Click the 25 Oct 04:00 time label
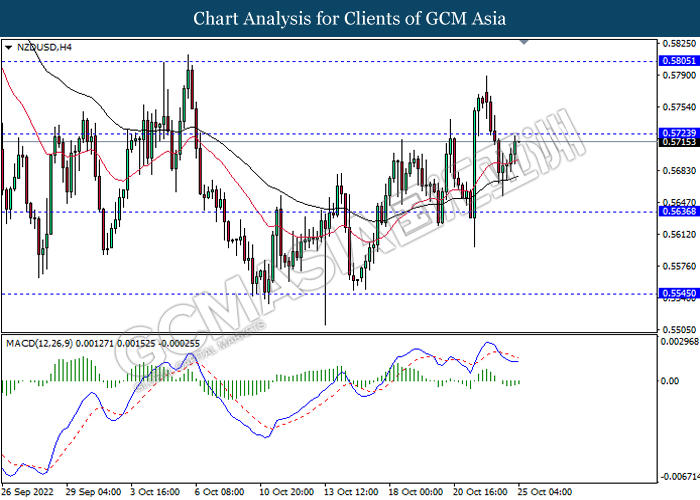The width and height of the screenshot is (700, 500). [x=545, y=492]
